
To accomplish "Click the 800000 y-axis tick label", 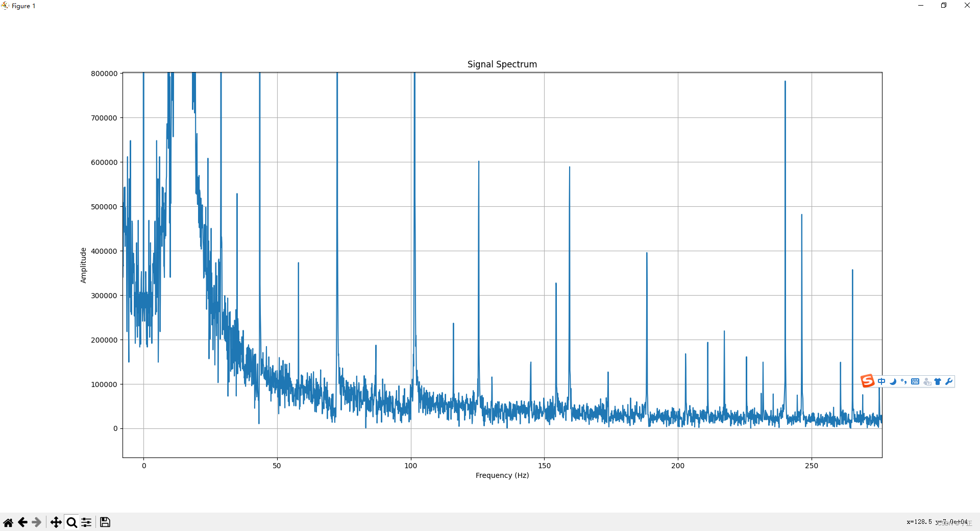I will (104, 74).
